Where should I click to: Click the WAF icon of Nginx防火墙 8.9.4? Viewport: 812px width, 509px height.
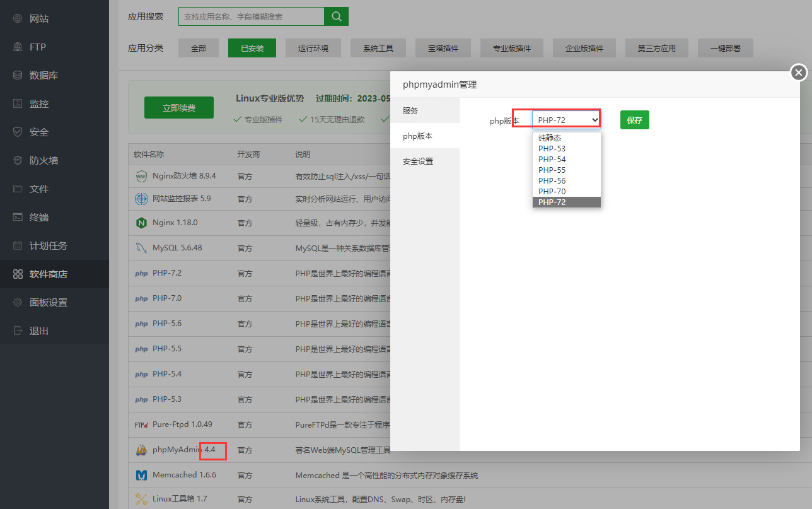pos(141,177)
